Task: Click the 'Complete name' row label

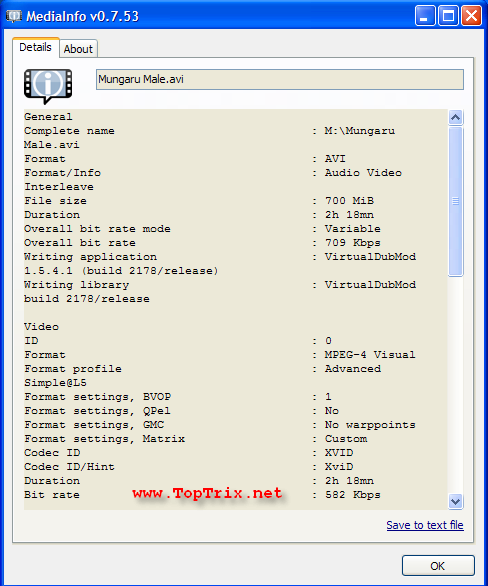Action: (x=70, y=131)
